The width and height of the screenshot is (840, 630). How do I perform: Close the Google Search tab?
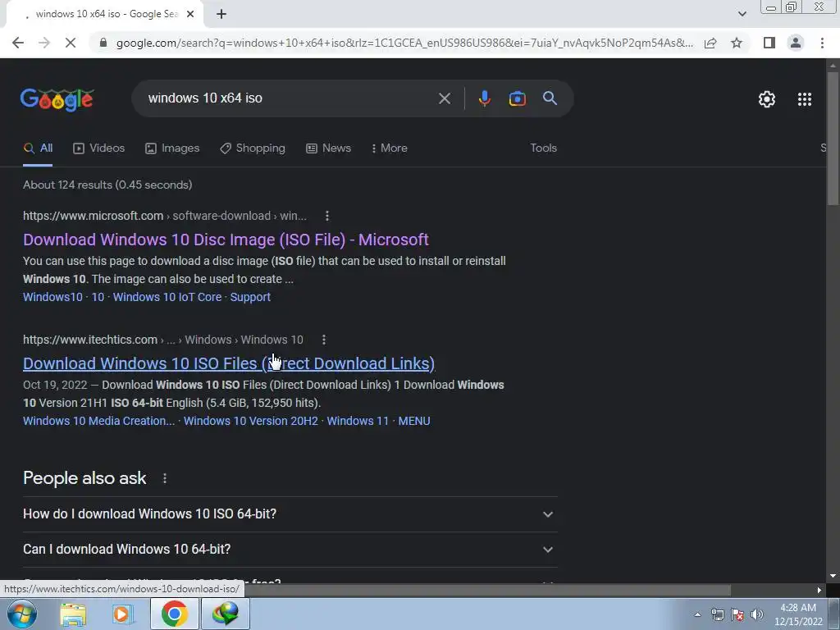[x=190, y=15]
